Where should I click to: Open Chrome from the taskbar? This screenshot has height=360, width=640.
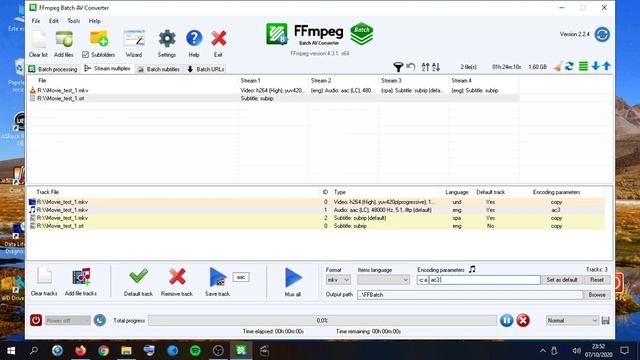coord(103,350)
